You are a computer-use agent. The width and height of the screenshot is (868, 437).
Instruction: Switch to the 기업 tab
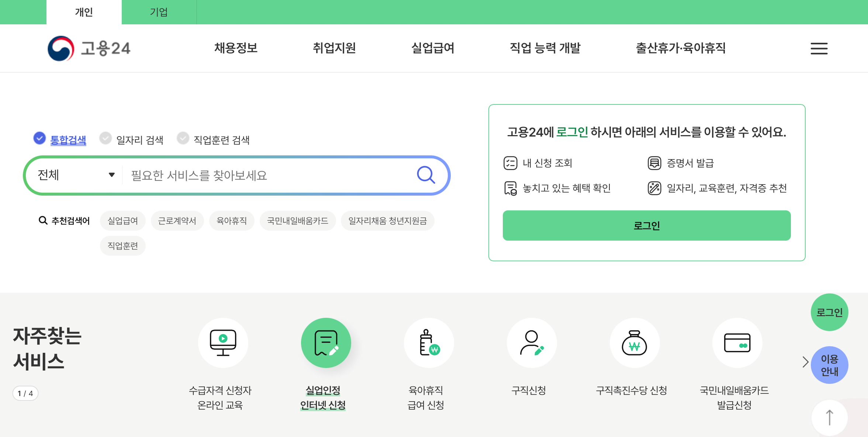[159, 12]
